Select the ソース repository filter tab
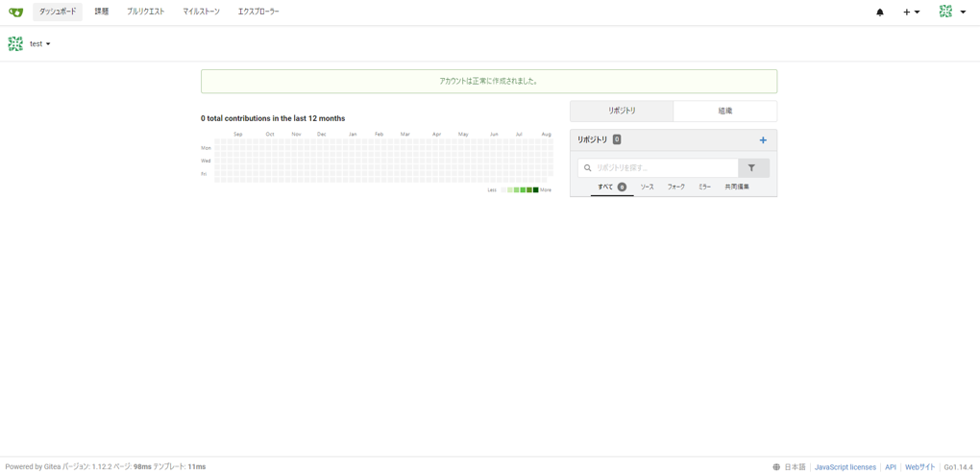Image resolution: width=980 pixels, height=475 pixels. (x=647, y=187)
